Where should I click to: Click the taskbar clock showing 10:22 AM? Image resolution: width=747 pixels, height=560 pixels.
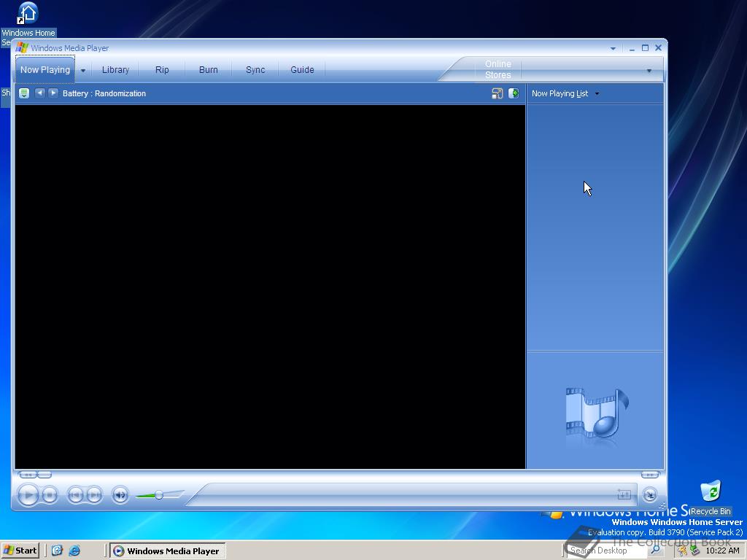tap(722, 551)
